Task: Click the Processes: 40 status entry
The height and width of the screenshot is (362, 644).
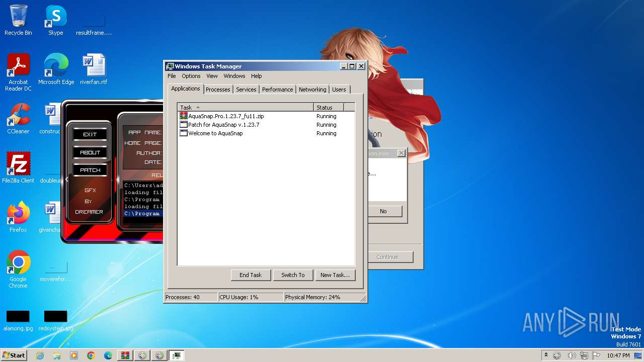Action: (191, 297)
